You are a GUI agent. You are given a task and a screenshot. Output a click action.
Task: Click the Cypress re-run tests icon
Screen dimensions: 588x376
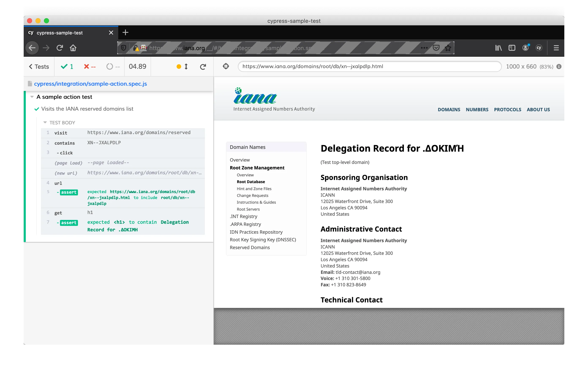point(203,66)
